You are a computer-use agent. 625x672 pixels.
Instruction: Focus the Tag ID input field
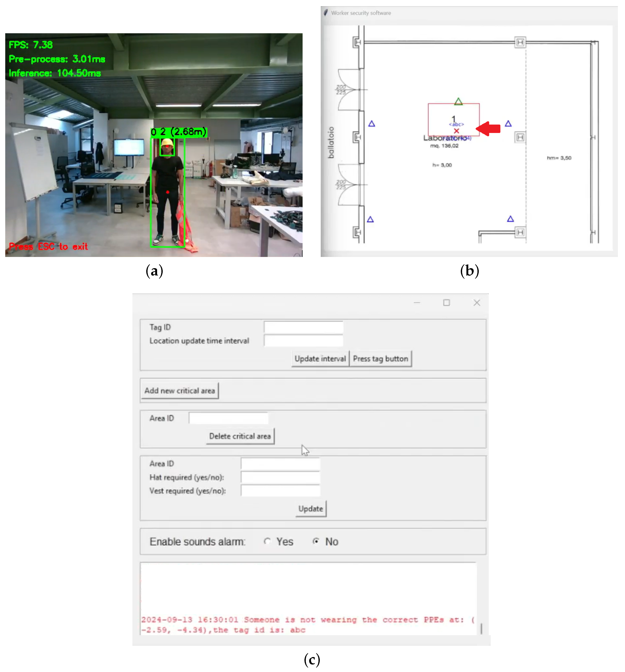303,327
